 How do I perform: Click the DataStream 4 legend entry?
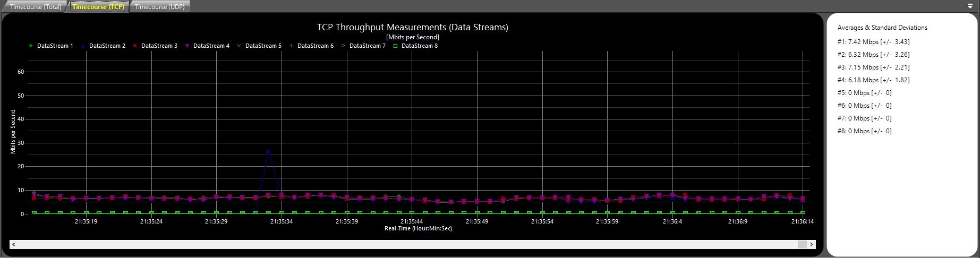pos(208,46)
